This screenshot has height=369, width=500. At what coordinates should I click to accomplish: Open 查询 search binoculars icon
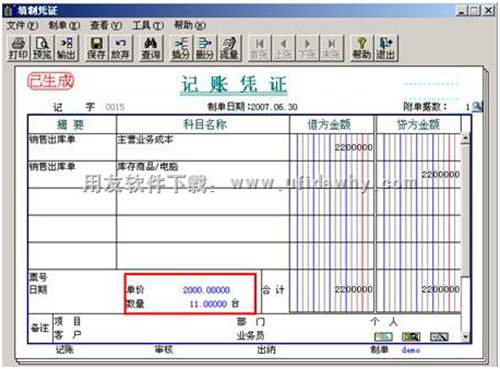tap(151, 49)
